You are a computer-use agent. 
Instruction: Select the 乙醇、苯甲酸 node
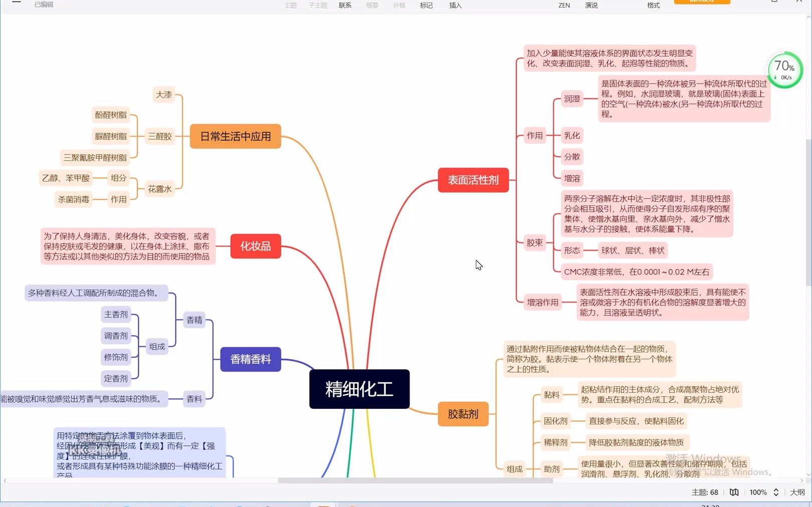[66, 178]
